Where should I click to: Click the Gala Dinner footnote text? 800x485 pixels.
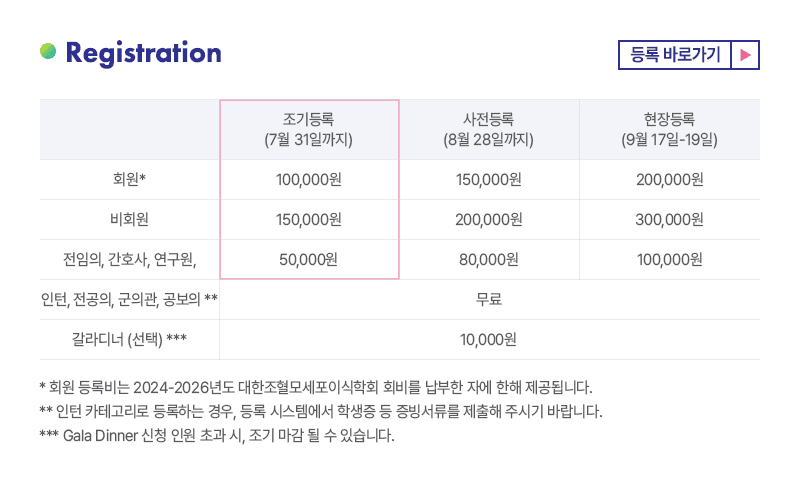[217, 437]
